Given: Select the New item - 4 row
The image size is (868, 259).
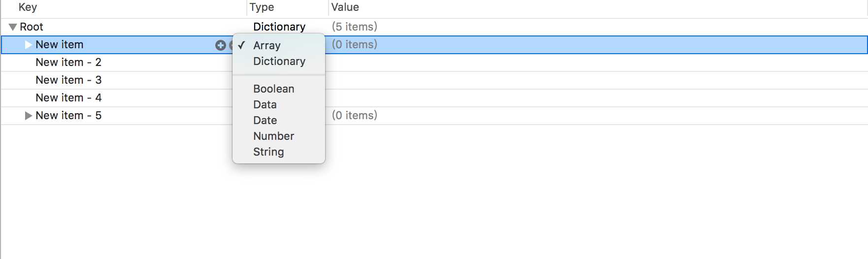Looking at the screenshot, I should (x=434, y=98).
